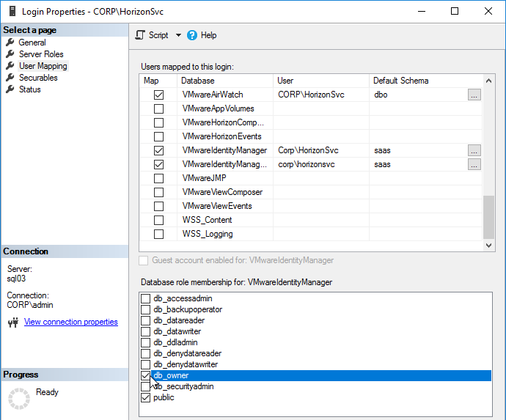Screen dimensions: 506x420
Task: Check the Map box for VMwareHorizonEvents
Action: [158, 136]
